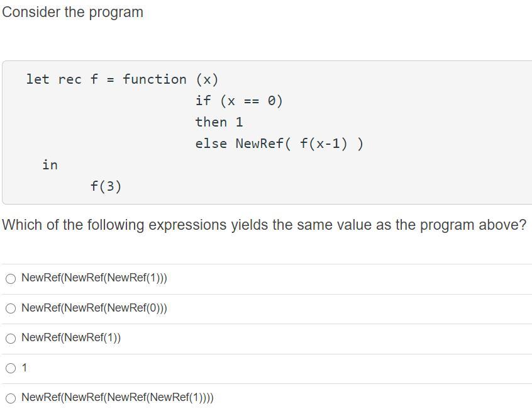Click the then 1 line of code
Viewport: 532px width, 418px height.
coord(219,121)
